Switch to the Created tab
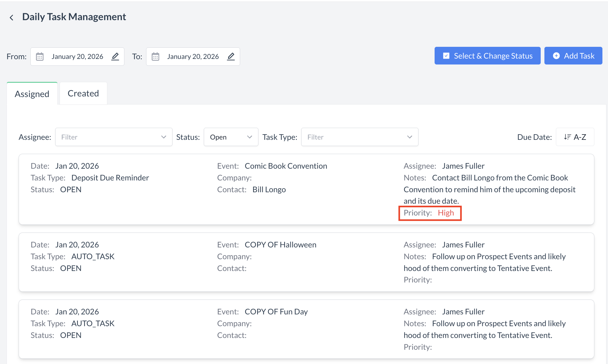The height and width of the screenshot is (364, 608). click(83, 93)
